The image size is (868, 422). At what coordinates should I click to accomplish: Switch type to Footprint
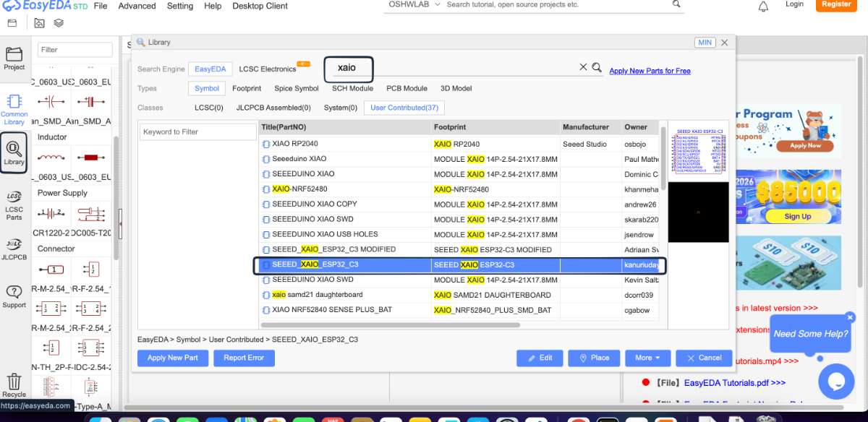(x=247, y=88)
